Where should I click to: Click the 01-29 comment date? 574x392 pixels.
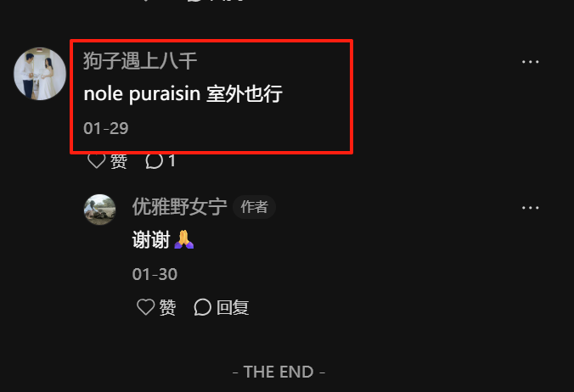[106, 128]
